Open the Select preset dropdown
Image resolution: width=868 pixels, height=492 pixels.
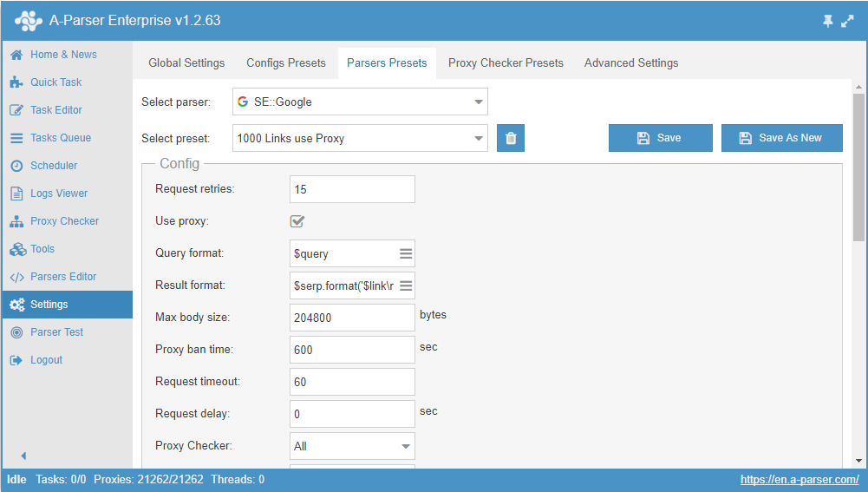tap(360, 138)
